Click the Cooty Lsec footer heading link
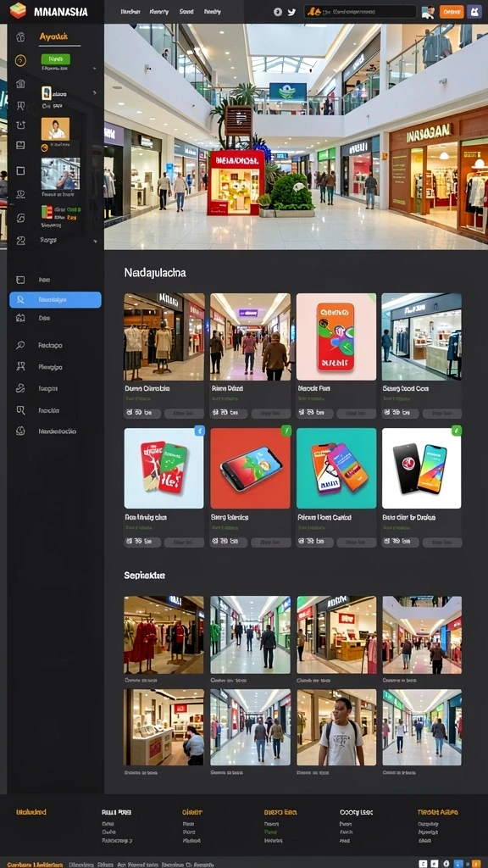Screen dimensions: 488x868 [x=356, y=812]
